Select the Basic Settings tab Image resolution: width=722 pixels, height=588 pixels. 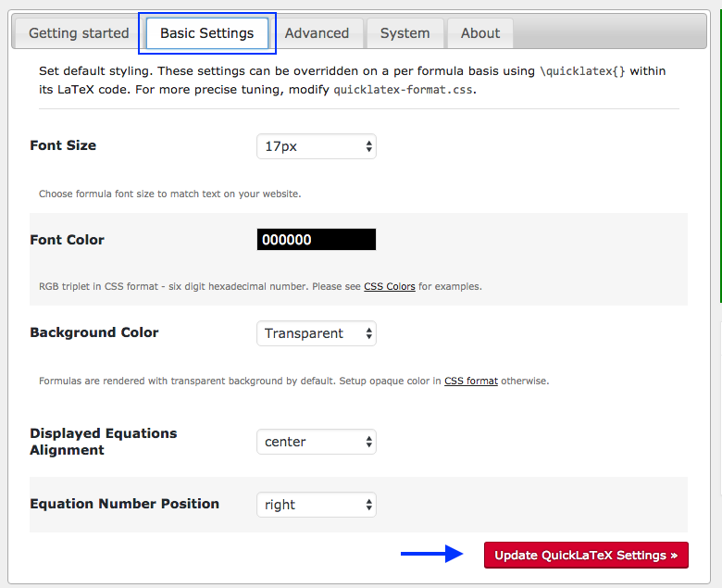206,33
